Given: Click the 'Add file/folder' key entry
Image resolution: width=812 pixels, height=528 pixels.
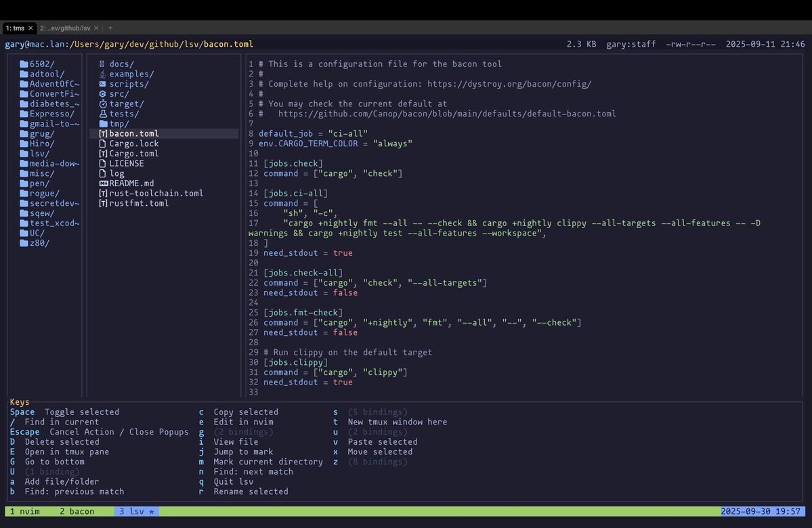Looking at the screenshot, I should point(54,481).
